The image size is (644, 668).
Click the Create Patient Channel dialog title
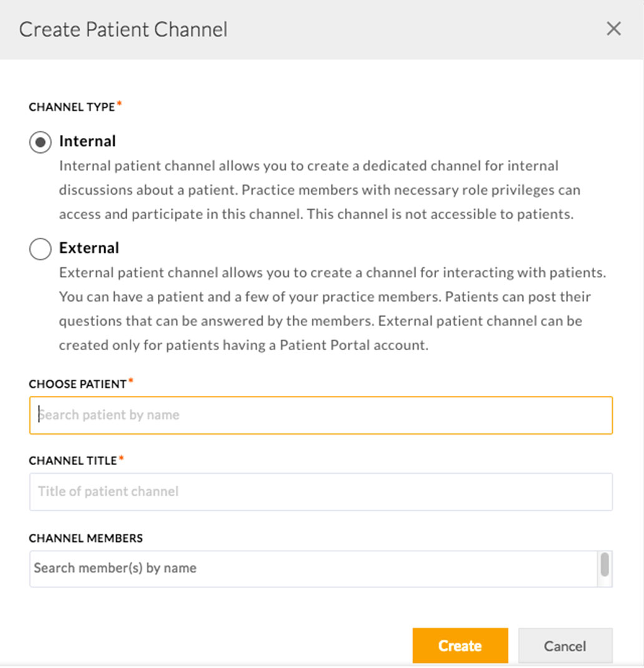(x=122, y=29)
